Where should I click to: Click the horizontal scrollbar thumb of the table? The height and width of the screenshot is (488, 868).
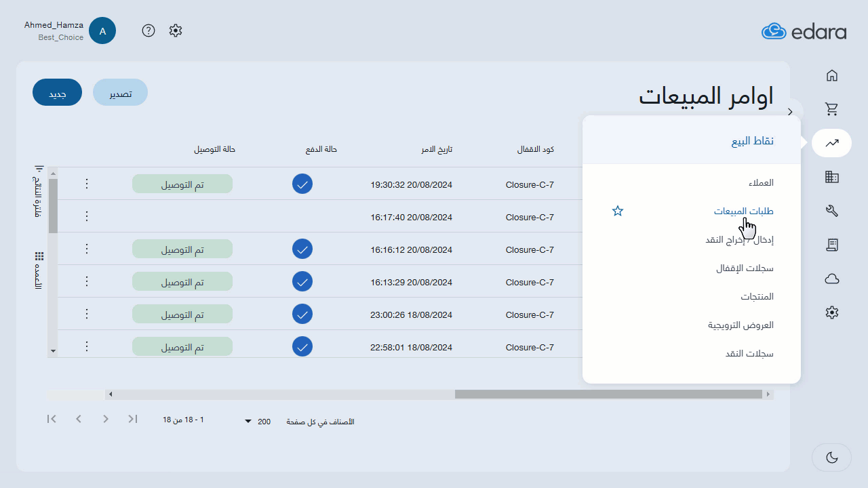(608, 394)
